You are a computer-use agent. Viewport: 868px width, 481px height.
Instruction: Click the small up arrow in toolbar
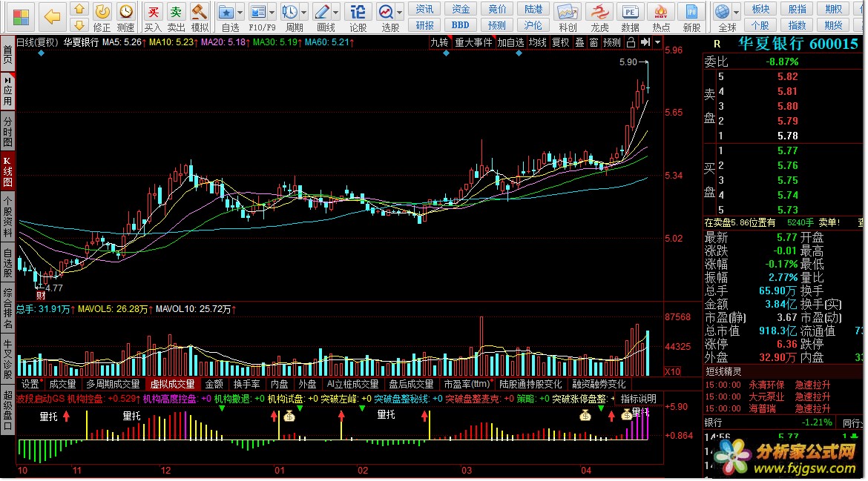pos(79,10)
